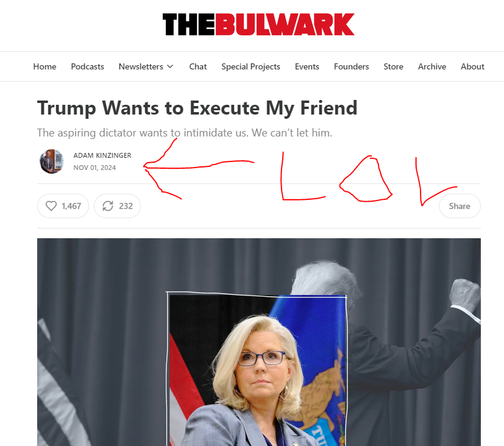Visit the Founders page
504x446 pixels.
coord(351,66)
